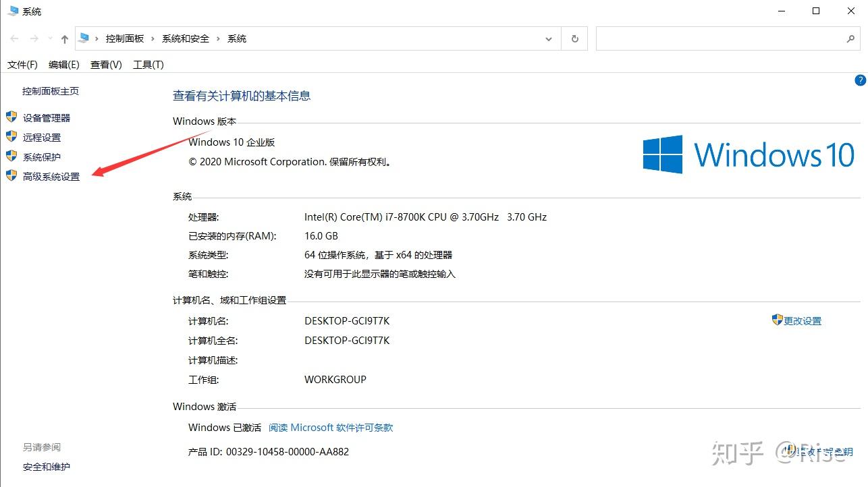Click the text Windows 10 企业版

pyautogui.click(x=232, y=142)
